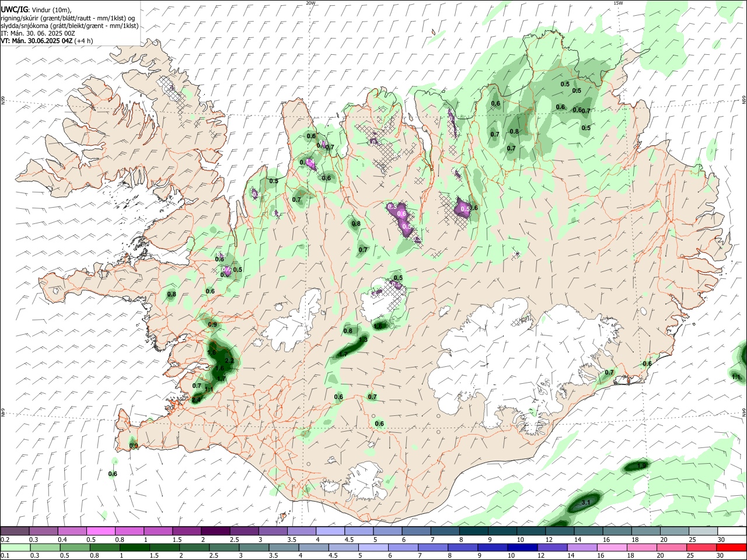Image resolution: width=747 pixels, height=560 pixels.
Task: Click the bold 'VT: Mán. 30.06.2025 04Z' text
Action: coord(37,41)
